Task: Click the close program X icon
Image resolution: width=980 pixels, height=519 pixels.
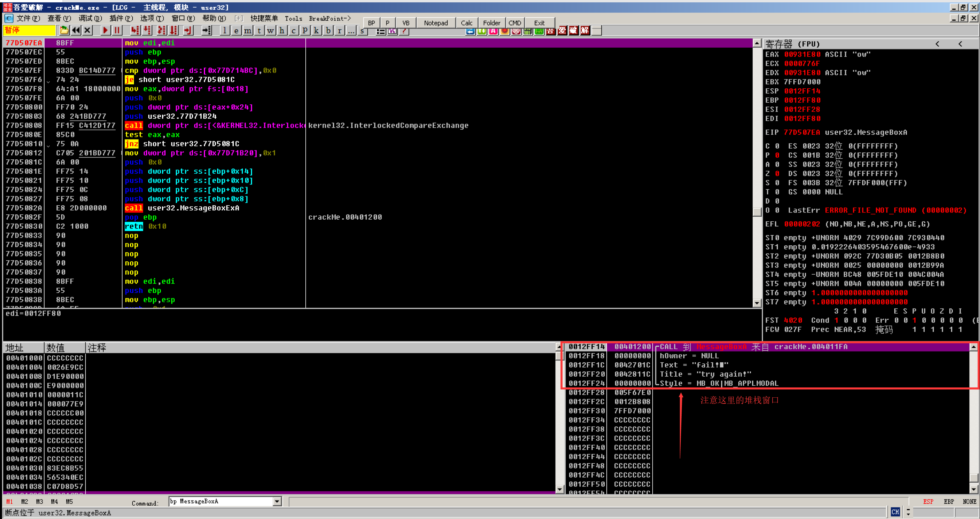Action: click(x=87, y=30)
